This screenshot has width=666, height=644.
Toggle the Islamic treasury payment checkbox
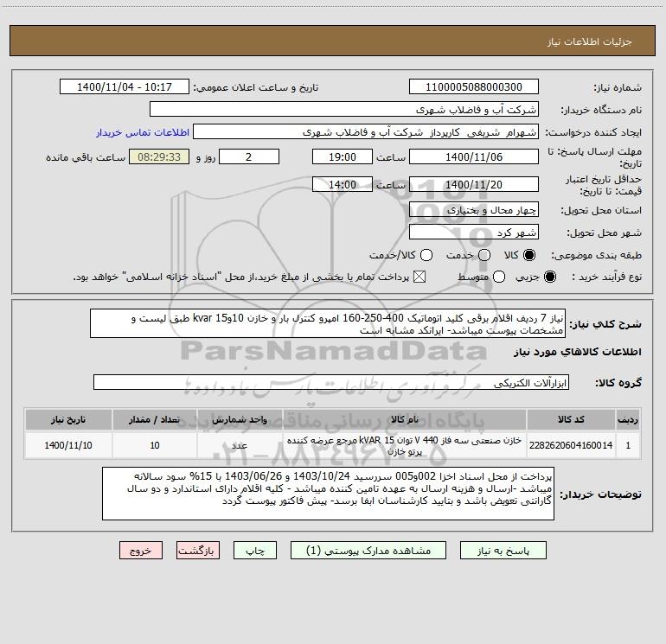tap(419, 277)
